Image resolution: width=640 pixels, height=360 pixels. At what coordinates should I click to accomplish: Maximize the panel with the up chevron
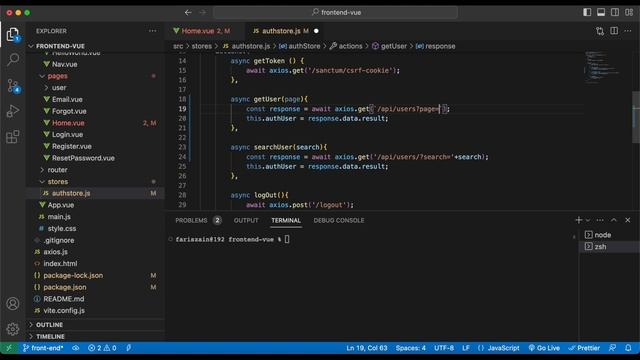click(613, 220)
